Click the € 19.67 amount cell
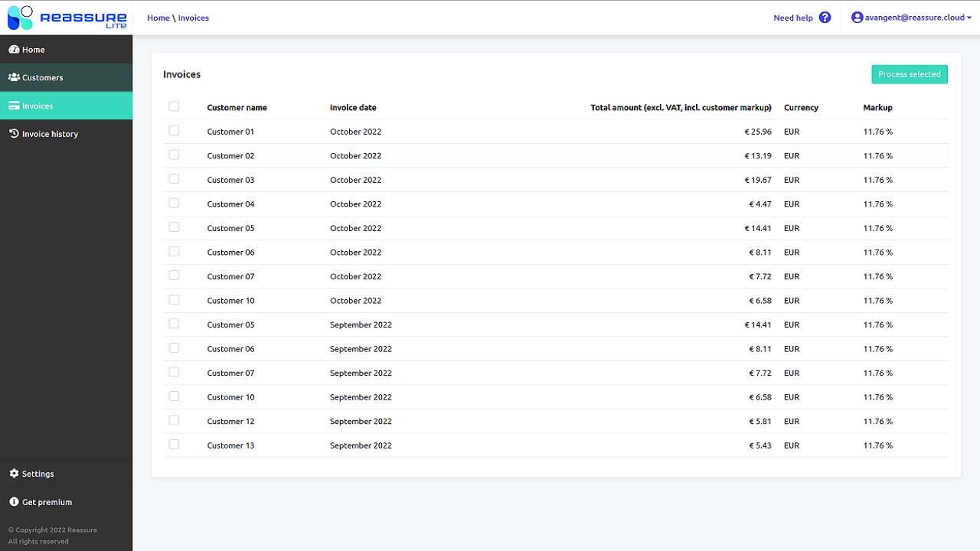The image size is (980, 551). [758, 180]
